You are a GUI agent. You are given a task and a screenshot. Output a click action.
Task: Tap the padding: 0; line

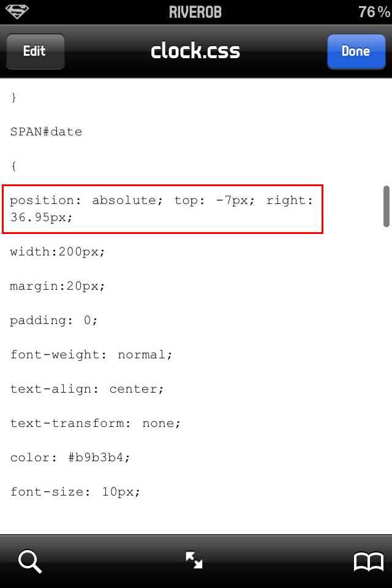pyautogui.click(x=54, y=320)
